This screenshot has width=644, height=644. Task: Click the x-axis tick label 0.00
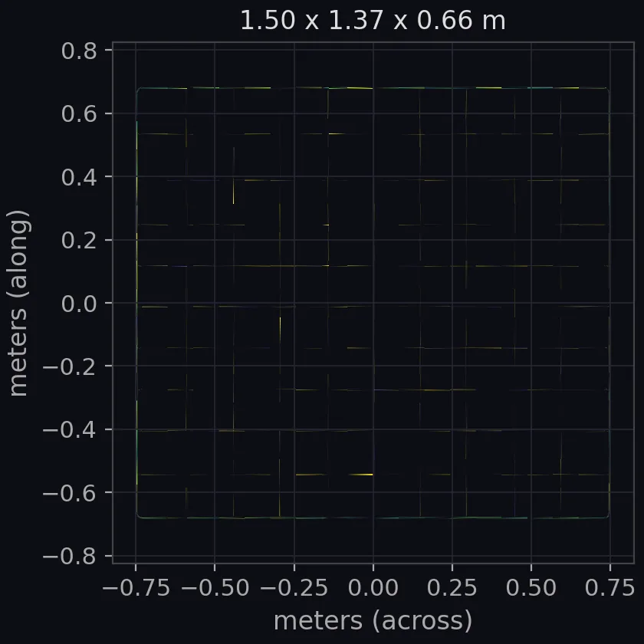(x=373, y=587)
